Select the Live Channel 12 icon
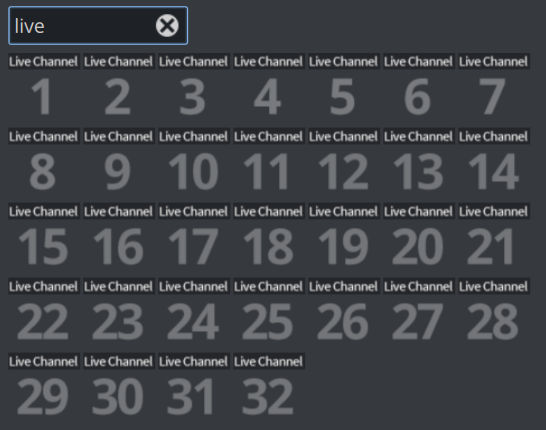546x430 pixels. point(343,162)
